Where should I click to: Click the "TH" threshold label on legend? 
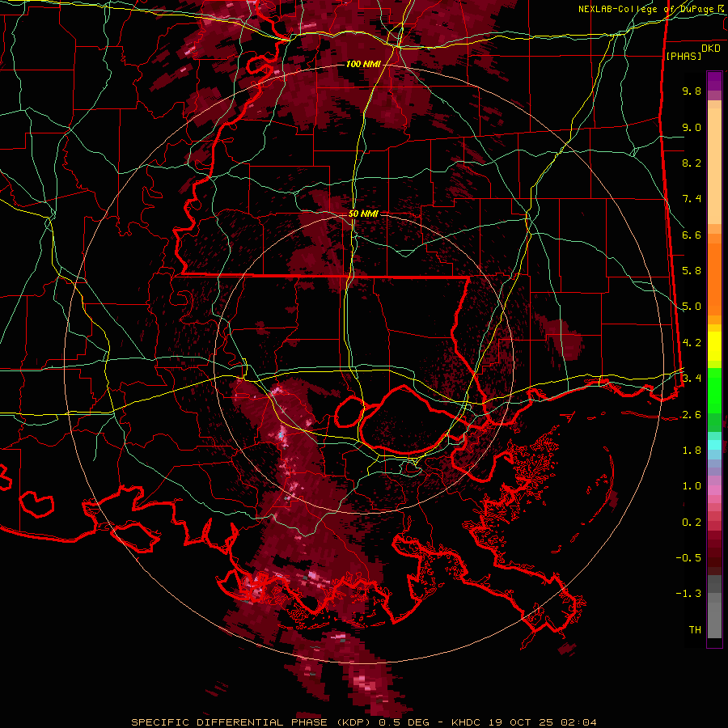(695, 630)
